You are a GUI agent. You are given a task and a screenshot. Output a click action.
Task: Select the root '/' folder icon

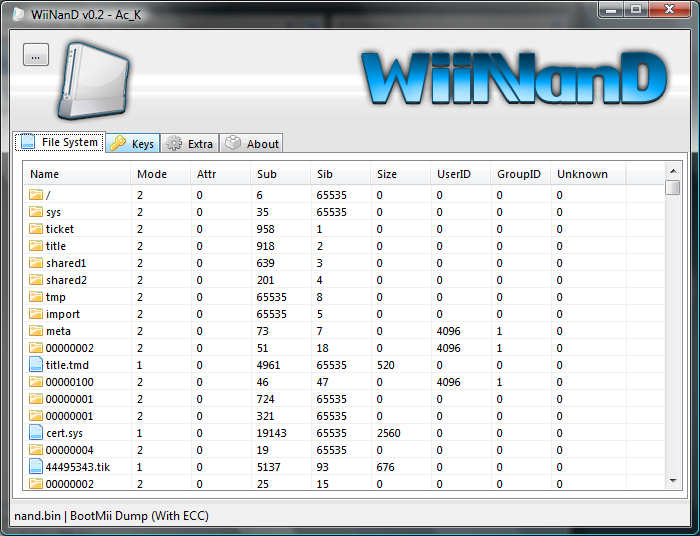tap(36, 195)
